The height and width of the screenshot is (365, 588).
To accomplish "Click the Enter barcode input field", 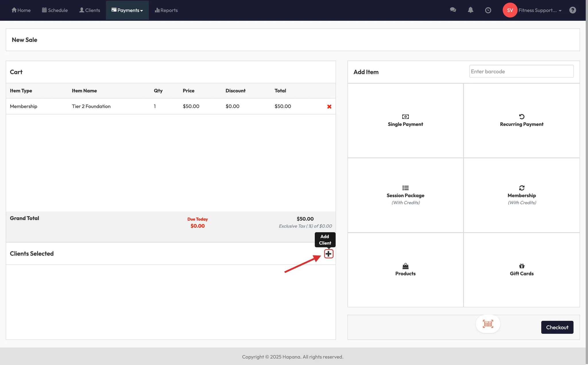I will tap(521, 71).
